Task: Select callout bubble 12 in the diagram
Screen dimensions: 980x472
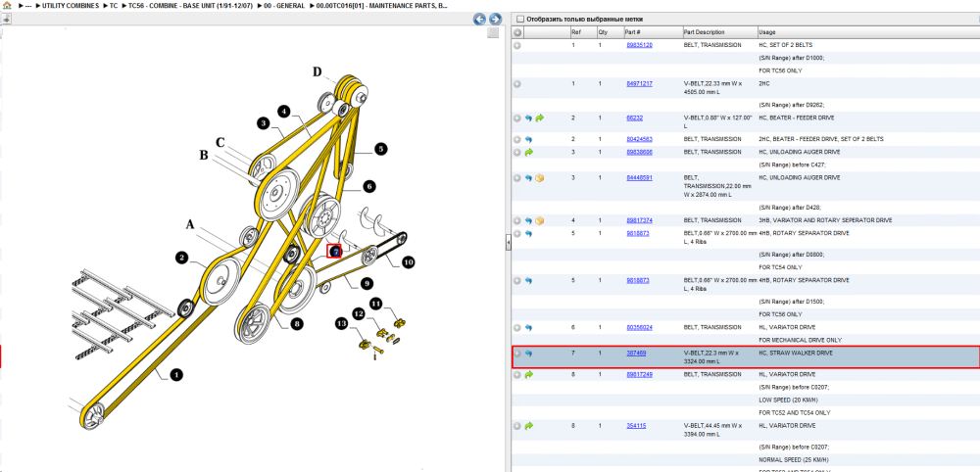Action: pos(358,312)
